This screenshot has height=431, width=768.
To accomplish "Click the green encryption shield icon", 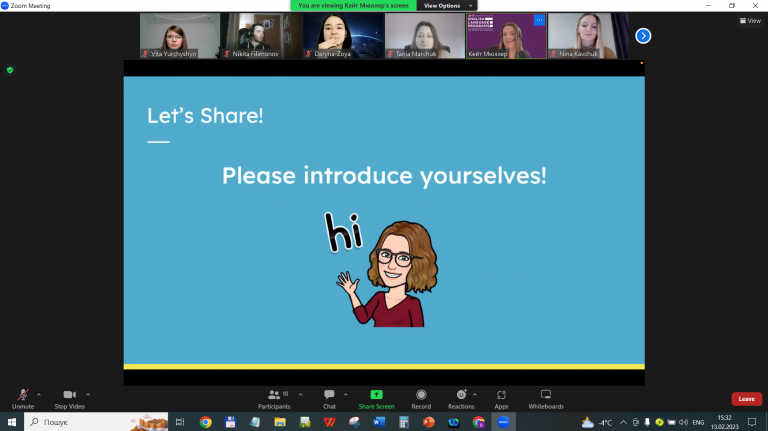I will click(x=10, y=70).
